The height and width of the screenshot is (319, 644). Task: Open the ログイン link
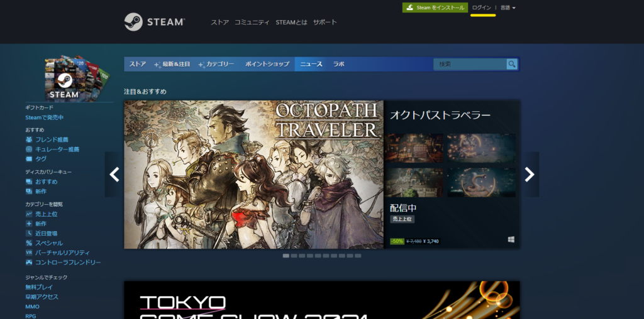(481, 8)
